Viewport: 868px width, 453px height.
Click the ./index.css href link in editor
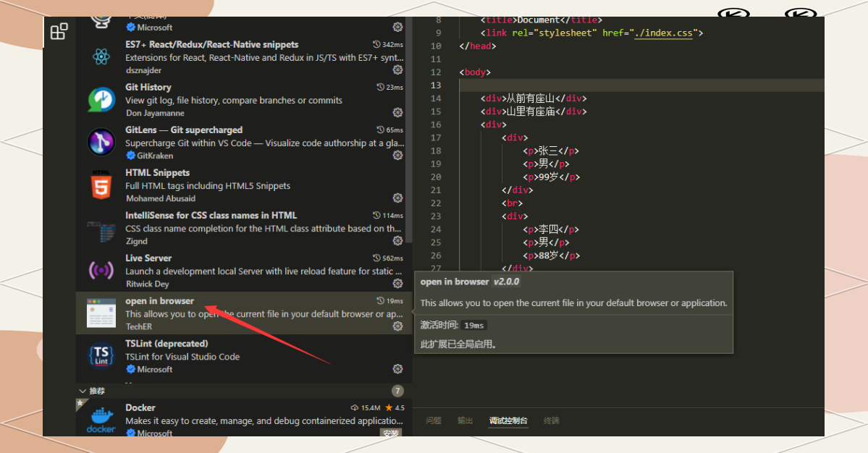[x=663, y=33]
